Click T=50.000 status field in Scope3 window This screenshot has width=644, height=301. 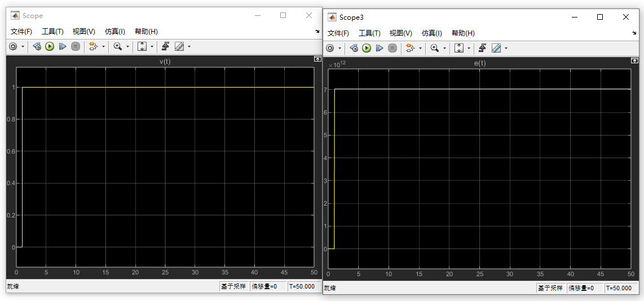point(621,288)
